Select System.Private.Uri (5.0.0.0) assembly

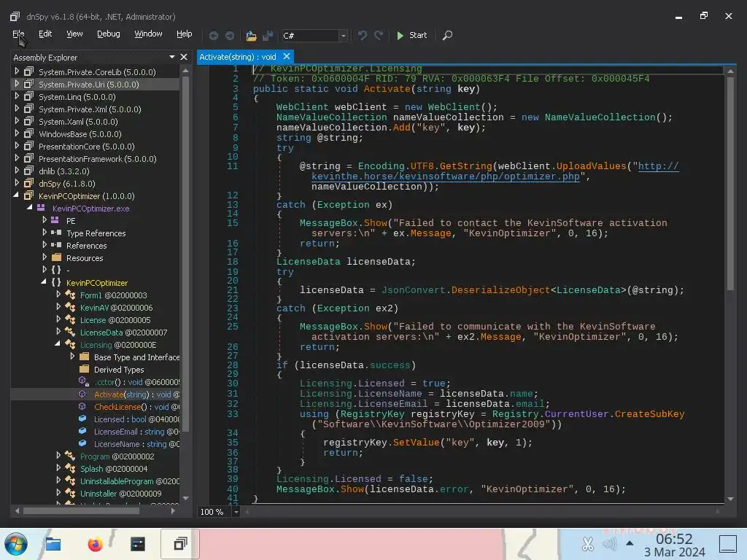[88, 85]
